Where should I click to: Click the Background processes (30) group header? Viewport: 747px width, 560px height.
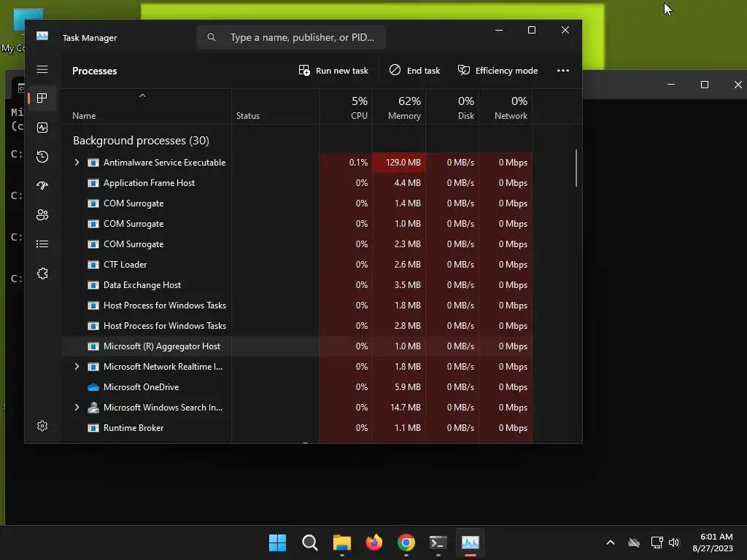pyautogui.click(x=141, y=141)
